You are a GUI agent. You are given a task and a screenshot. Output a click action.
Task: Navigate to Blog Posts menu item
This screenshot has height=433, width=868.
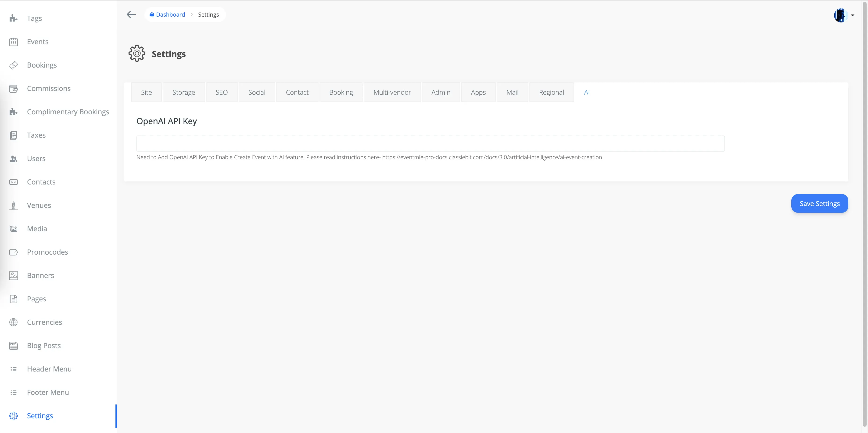coord(44,346)
